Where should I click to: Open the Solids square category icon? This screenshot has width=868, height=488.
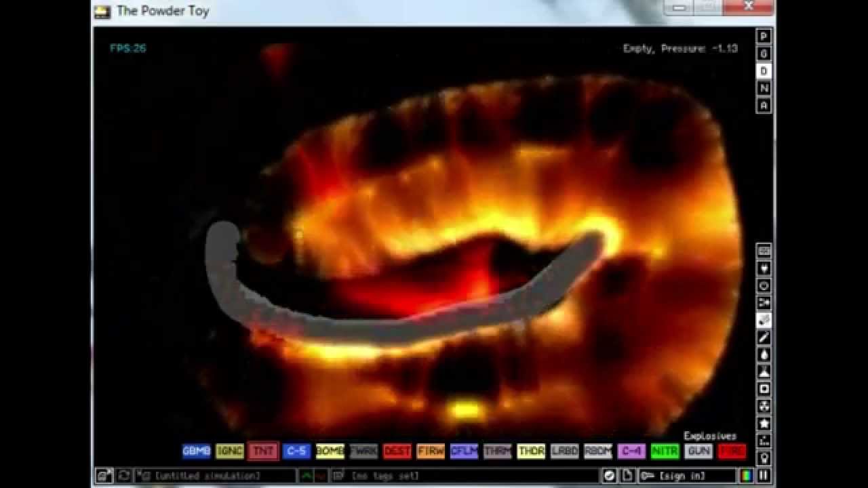[x=764, y=389]
